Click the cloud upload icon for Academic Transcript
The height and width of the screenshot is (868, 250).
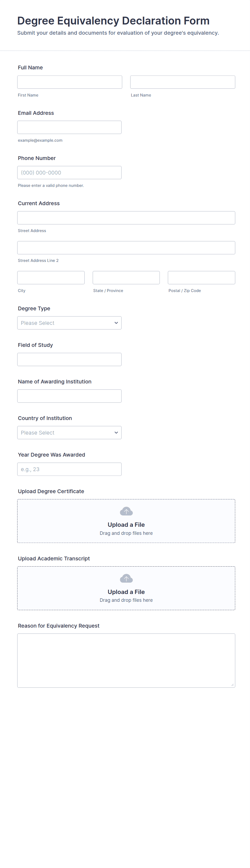click(126, 578)
